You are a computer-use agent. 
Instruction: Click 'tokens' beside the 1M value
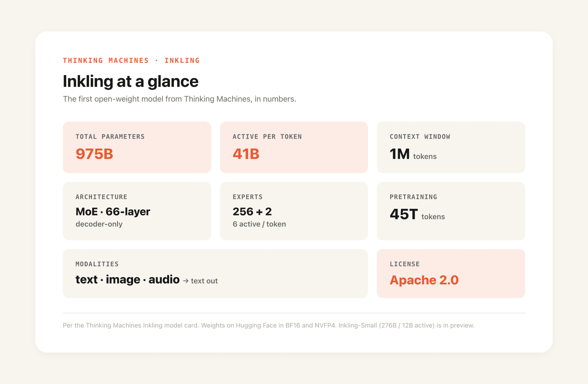(425, 156)
